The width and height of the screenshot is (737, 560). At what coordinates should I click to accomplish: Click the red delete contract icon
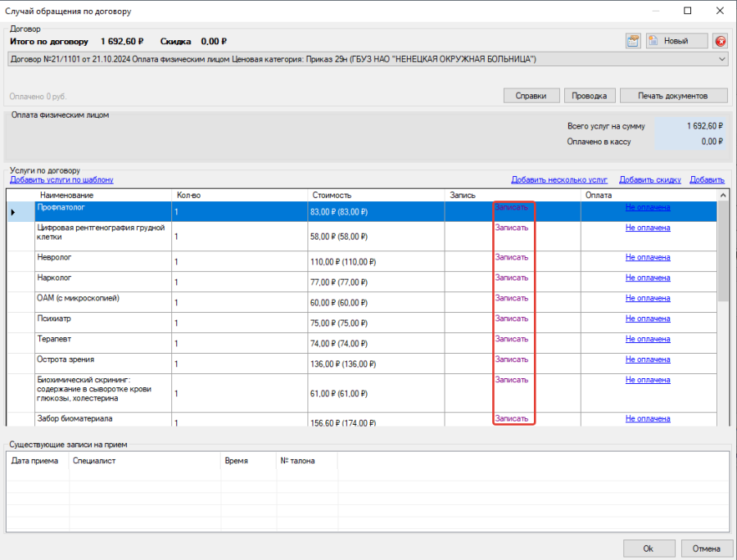[x=720, y=41]
